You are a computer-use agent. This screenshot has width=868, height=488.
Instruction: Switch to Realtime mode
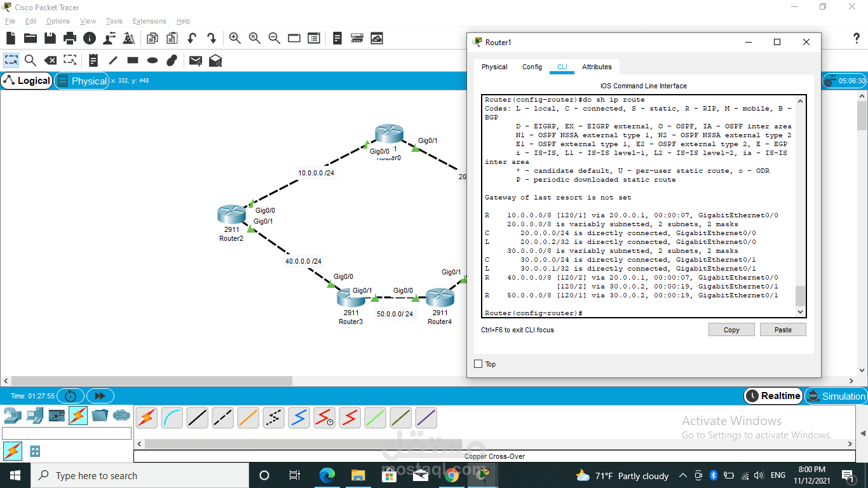[773, 396]
